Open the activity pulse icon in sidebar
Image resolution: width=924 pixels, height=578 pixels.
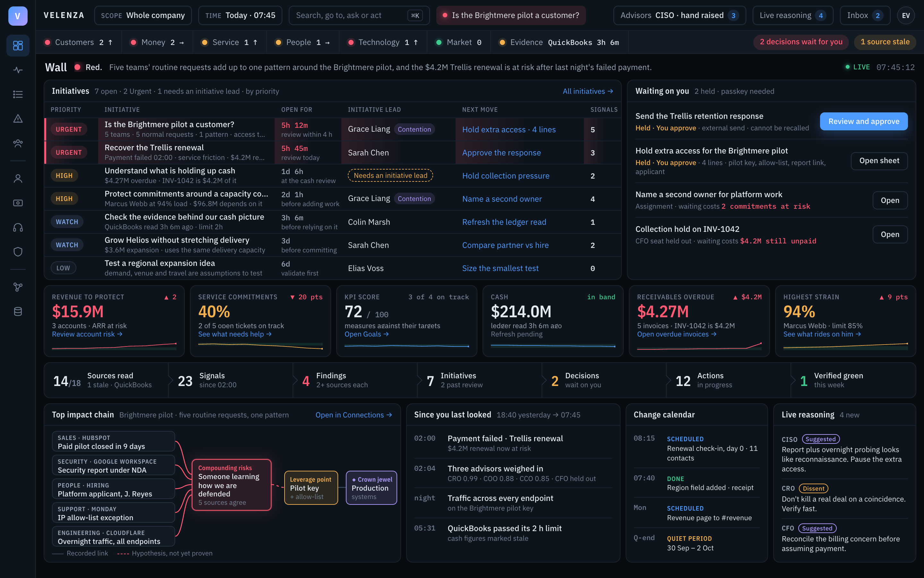[18, 70]
